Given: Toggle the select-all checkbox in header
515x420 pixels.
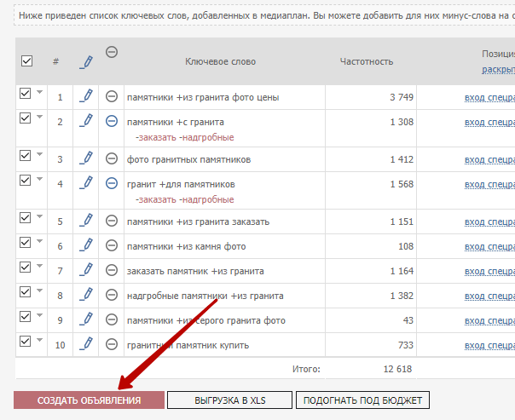Looking at the screenshot, I should (26, 61).
